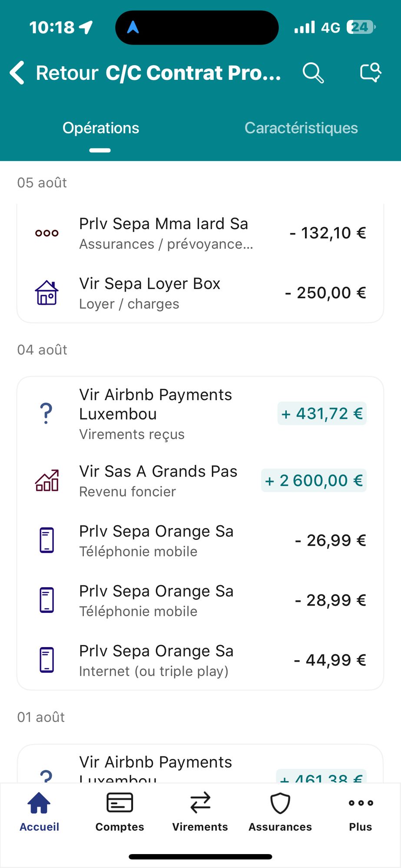Viewport: 401px width, 868px height.
Task: Tap the revenue chart icon for Sas A Grands Pas
Action: click(x=46, y=480)
